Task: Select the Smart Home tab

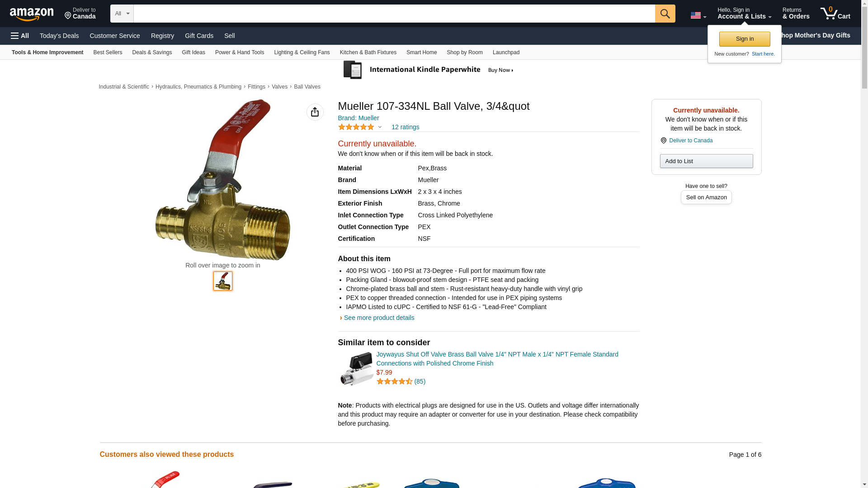Action: click(421, 52)
